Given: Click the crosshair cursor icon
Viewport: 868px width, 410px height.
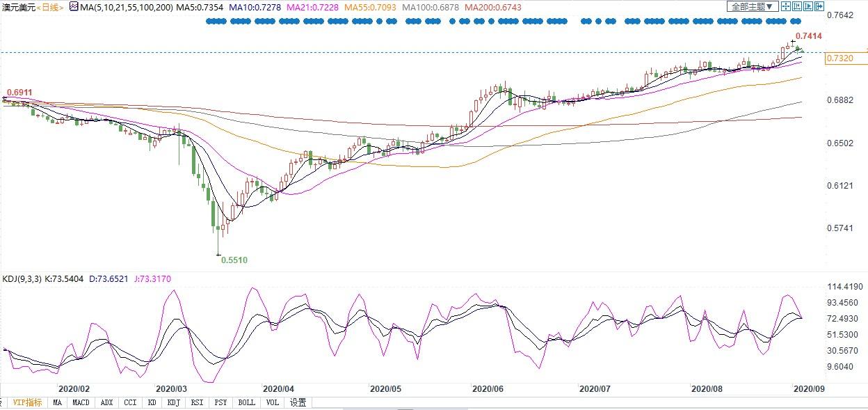Looking at the screenshot, I should [785, 6].
